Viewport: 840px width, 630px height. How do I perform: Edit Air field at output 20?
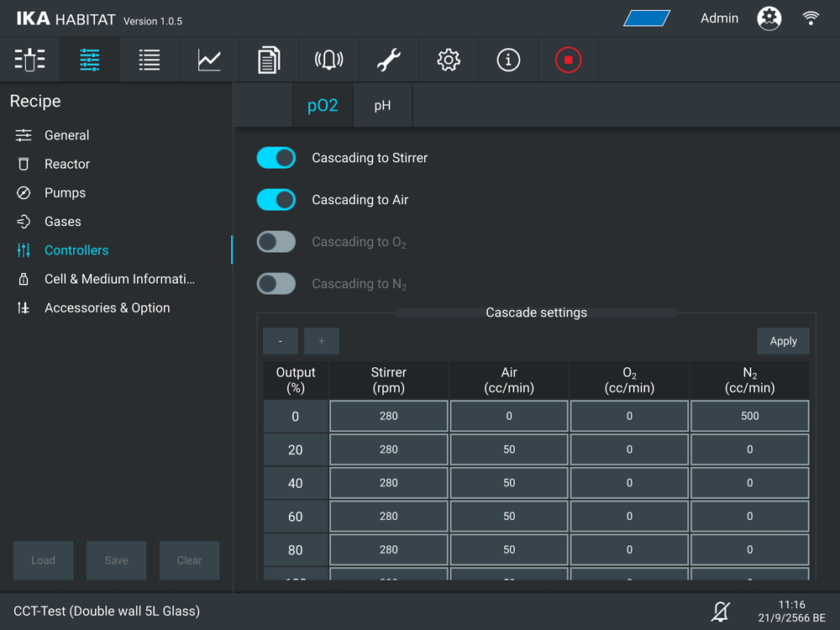click(x=509, y=449)
